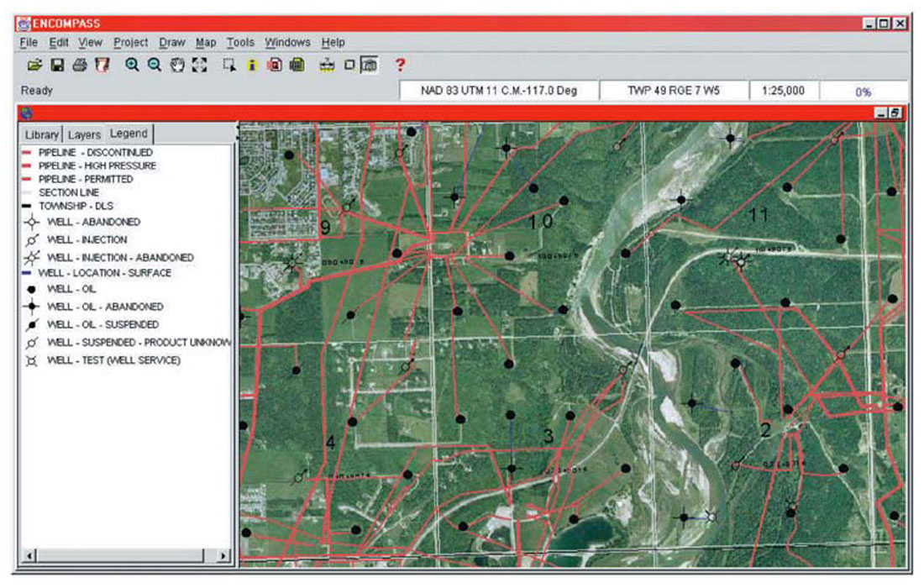
Task: Open the Tools menu
Action: coord(240,43)
